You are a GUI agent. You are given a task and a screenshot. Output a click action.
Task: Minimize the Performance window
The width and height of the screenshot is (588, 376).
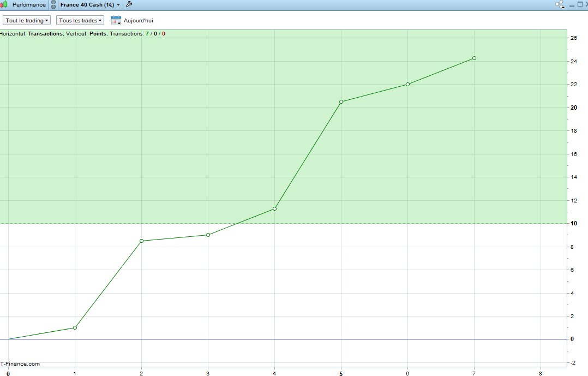pyautogui.click(x=572, y=5)
